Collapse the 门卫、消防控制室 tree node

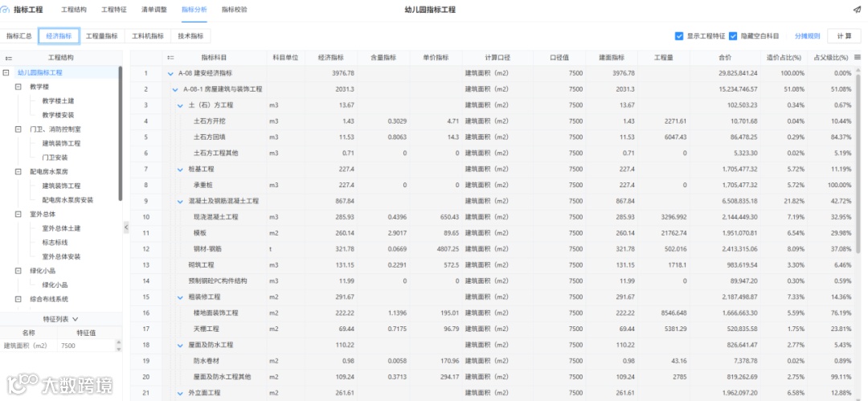(18, 129)
